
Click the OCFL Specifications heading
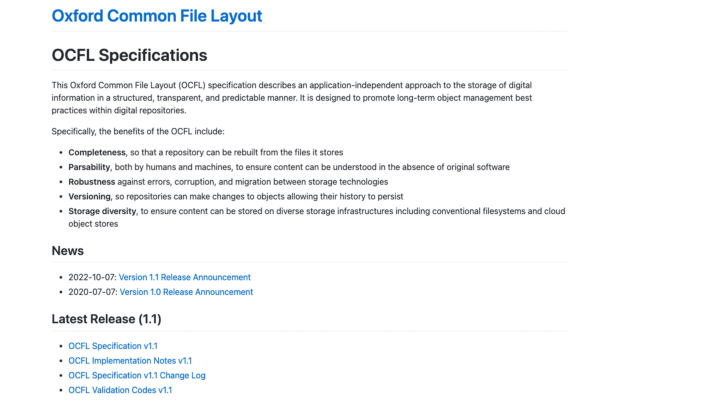pos(129,56)
